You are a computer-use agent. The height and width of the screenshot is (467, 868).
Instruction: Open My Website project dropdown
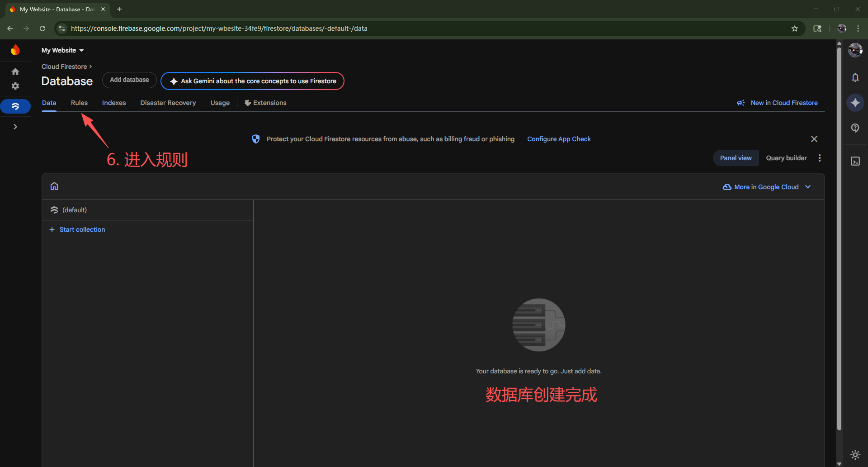pos(63,50)
